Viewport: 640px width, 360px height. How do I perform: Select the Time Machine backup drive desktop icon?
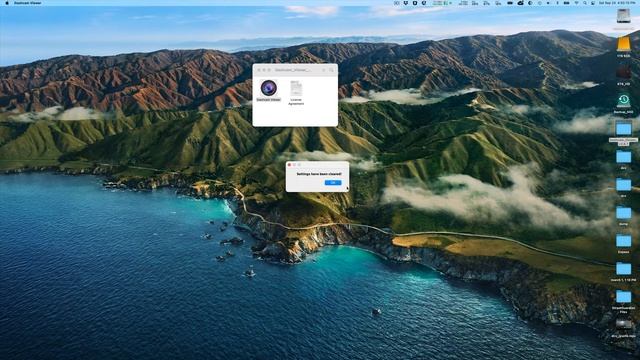(x=623, y=100)
